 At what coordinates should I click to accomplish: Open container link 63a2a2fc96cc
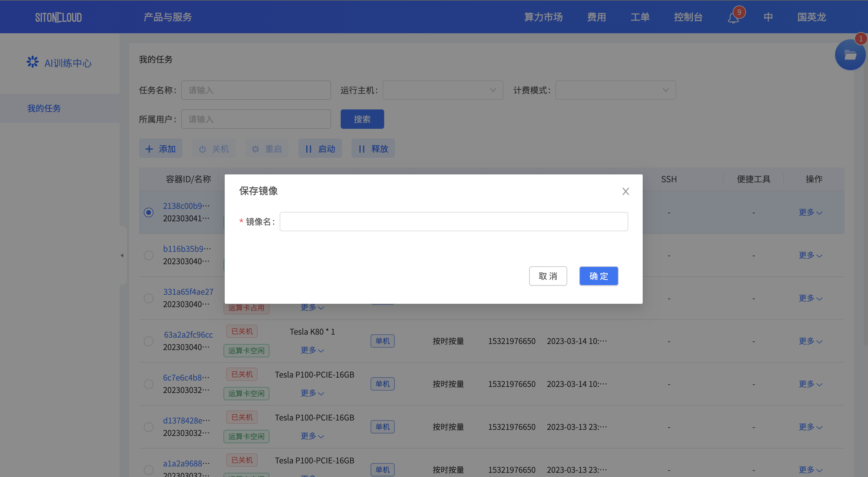[x=188, y=334]
